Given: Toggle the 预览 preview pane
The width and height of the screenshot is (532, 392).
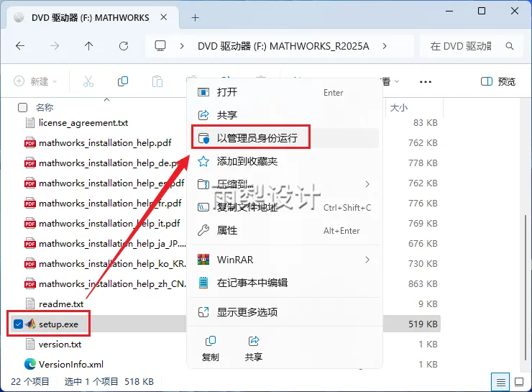Looking at the screenshot, I should pos(498,81).
